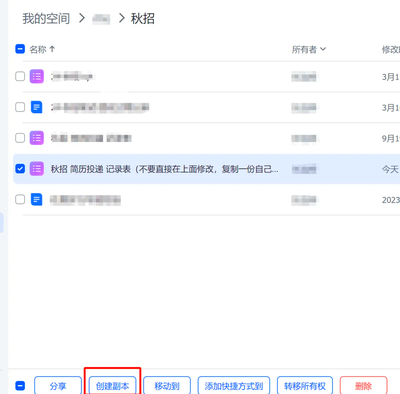The height and width of the screenshot is (394, 400).
Task: Click the 名称 column header text
Action: 38,49
